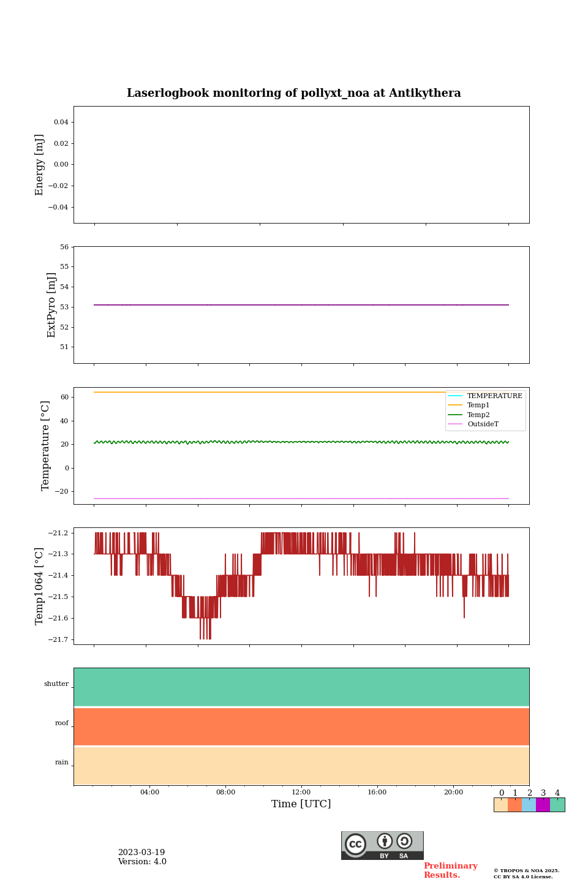
Task: Click the rain row label
Action: (62, 762)
